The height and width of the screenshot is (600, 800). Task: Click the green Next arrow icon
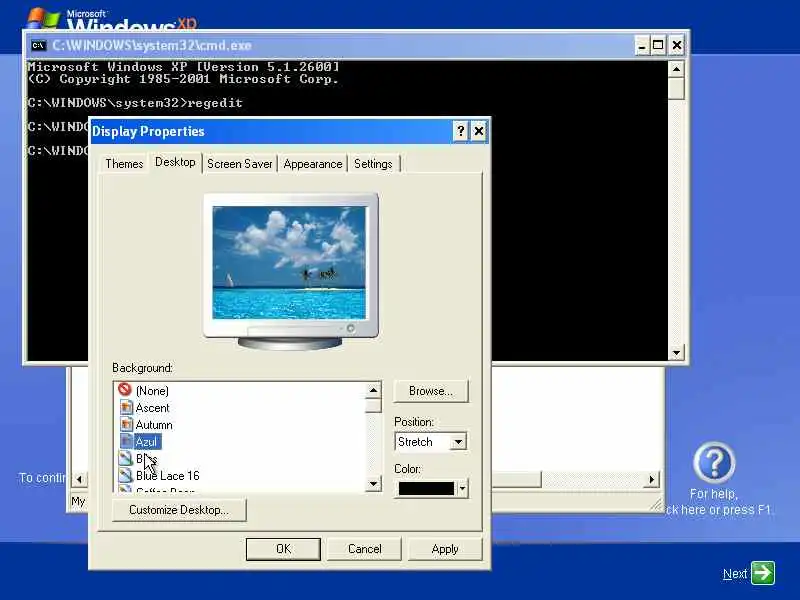[763, 572]
